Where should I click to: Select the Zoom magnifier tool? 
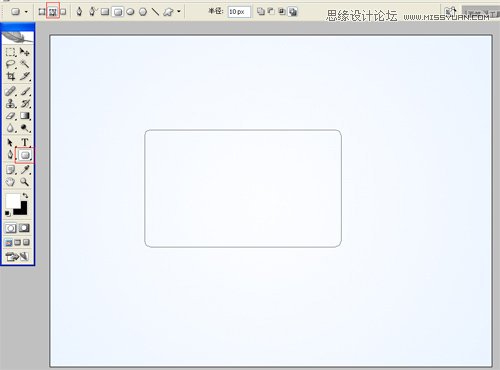(x=24, y=182)
